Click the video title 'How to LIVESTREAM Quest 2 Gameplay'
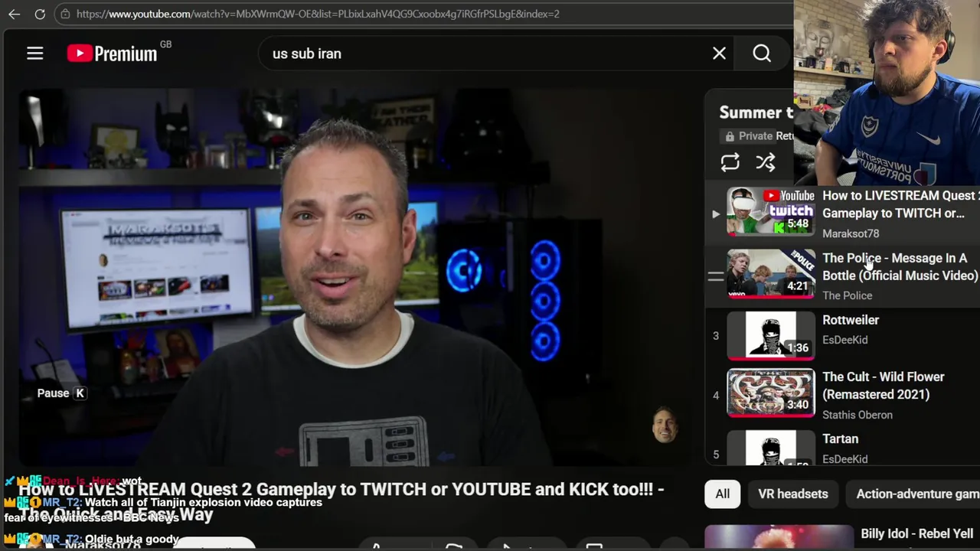The width and height of the screenshot is (980, 551). pyautogui.click(x=341, y=501)
